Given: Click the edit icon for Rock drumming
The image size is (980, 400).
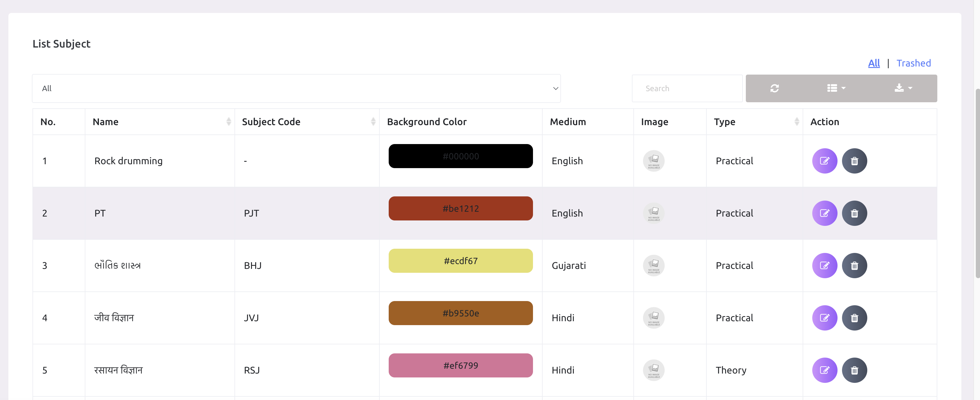Looking at the screenshot, I should click(824, 161).
